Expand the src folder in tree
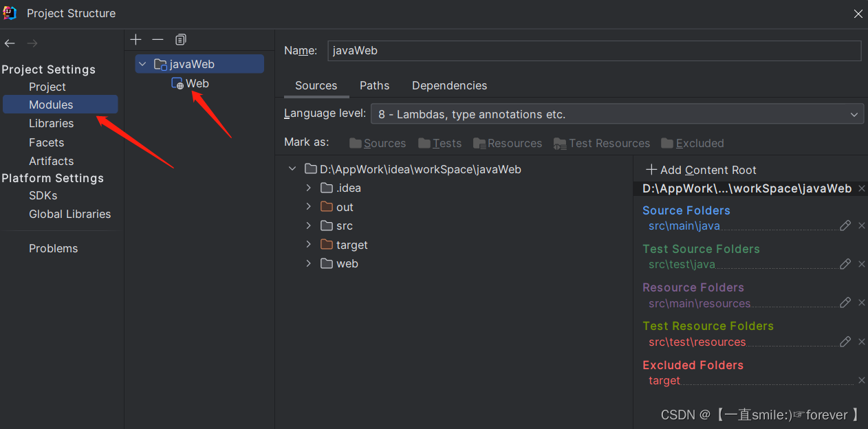 [x=309, y=225]
